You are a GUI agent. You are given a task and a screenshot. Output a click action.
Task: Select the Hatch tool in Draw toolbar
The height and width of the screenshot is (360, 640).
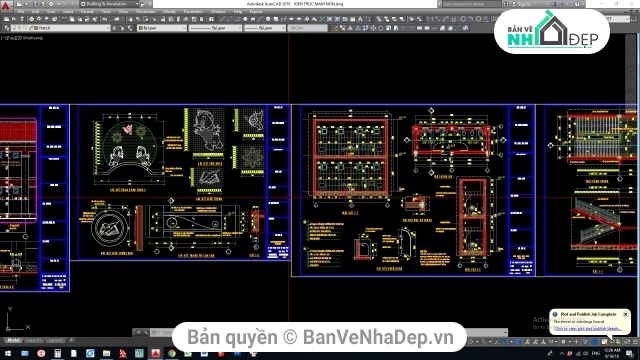(x=330, y=19)
